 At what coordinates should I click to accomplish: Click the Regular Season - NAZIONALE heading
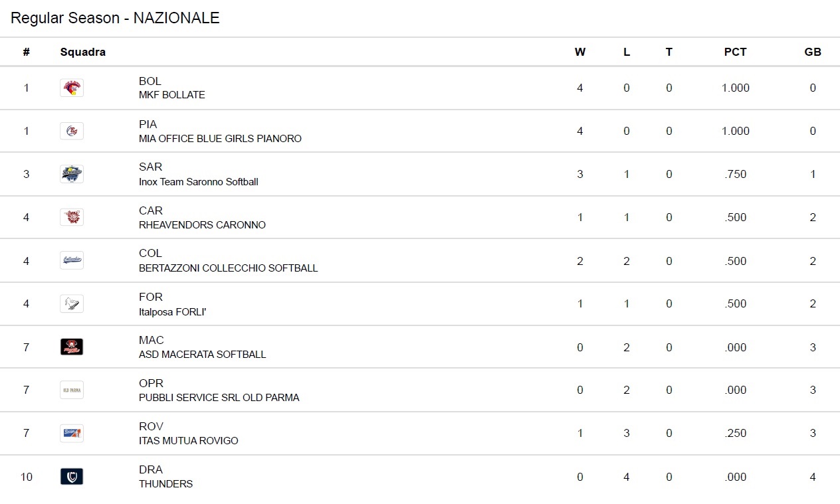pyautogui.click(x=116, y=19)
